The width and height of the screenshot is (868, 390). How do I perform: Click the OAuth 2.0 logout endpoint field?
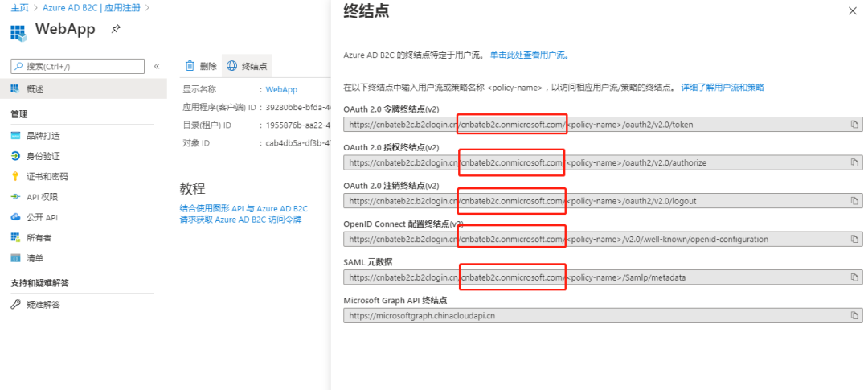click(x=603, y=200)
